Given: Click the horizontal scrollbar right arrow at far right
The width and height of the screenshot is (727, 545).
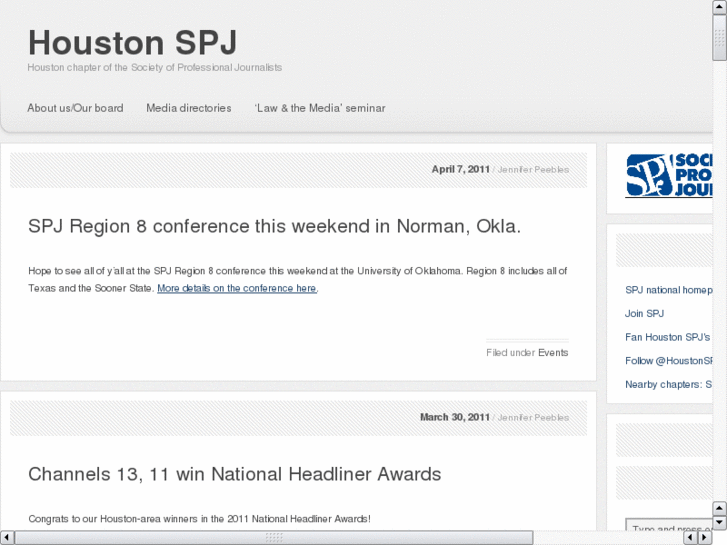Looking at the screenshot, I should (704, 537).
